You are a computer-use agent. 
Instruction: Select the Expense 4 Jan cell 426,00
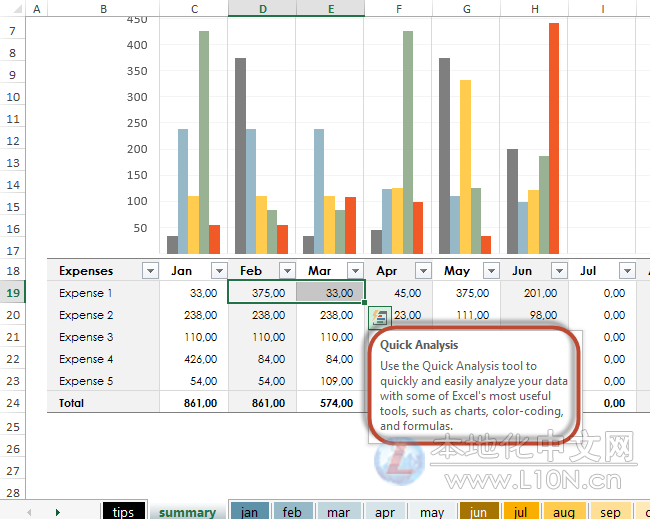tap(194, 359)
